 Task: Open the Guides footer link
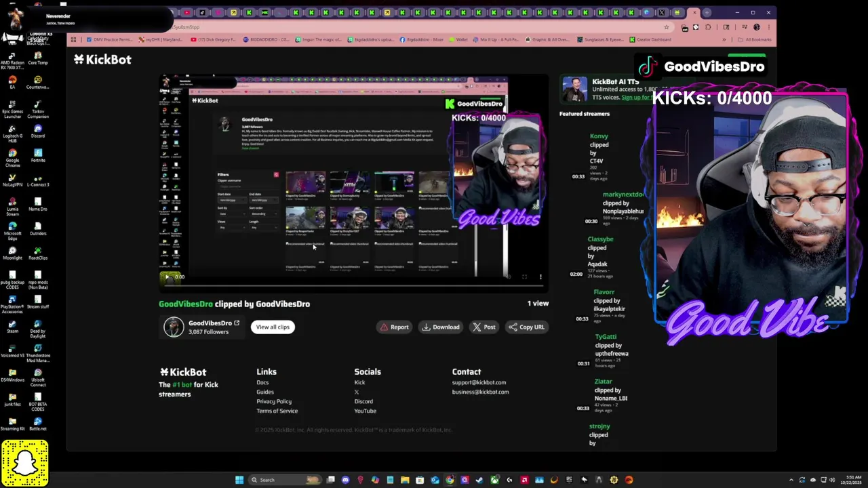[265, 392]
